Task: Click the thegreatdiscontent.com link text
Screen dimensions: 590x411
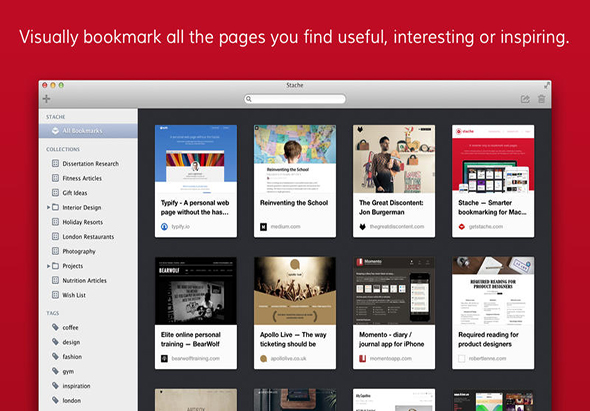Action: 397,227
